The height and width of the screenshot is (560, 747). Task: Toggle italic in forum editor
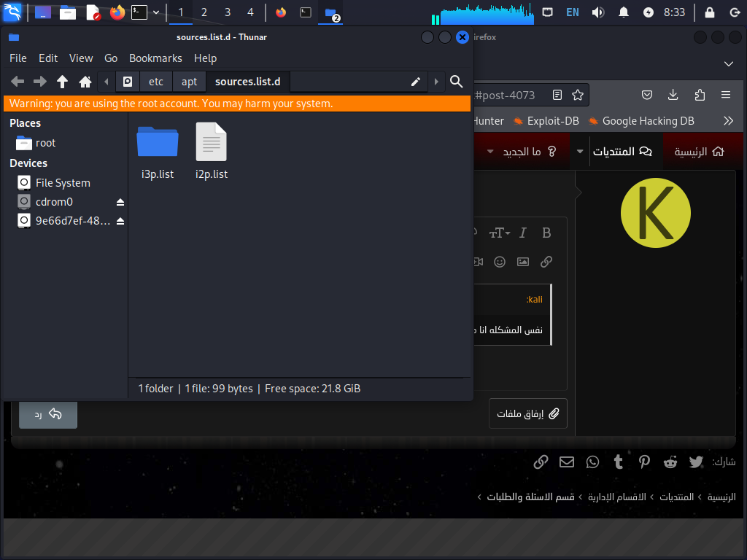coord(522,233)
